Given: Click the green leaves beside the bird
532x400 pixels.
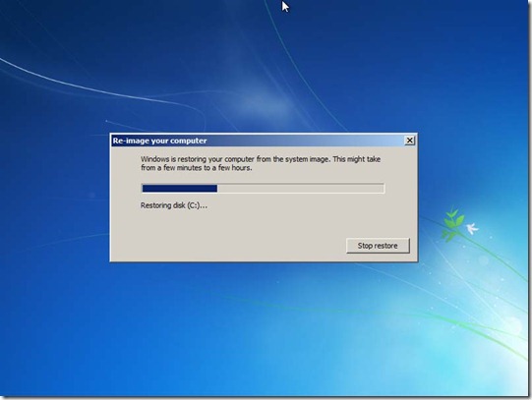Looking at the screenshot, I should (x=452, y=222).
